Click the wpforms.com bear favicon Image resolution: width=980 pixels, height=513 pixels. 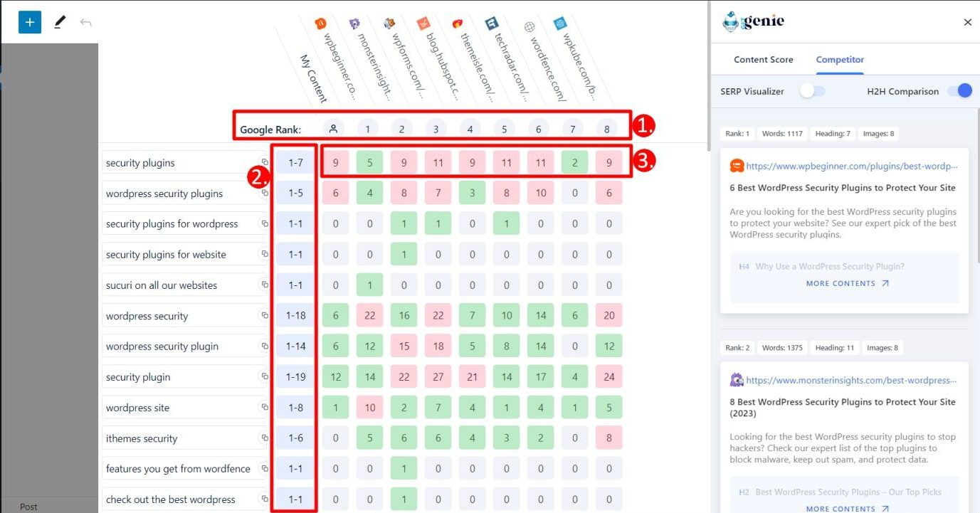point(389,23)
